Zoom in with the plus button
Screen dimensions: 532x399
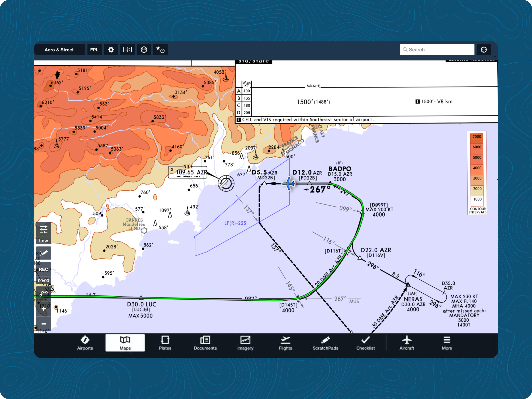click(x=43, y=309)
